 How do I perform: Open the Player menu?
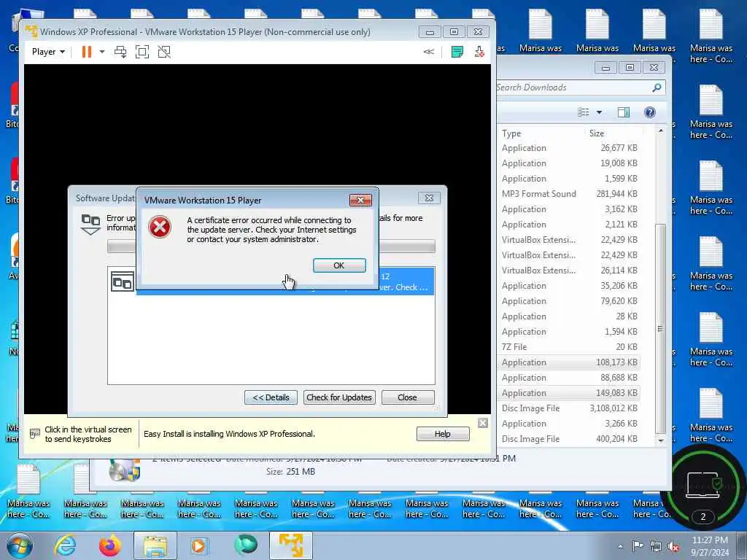[x=47, y=52]
